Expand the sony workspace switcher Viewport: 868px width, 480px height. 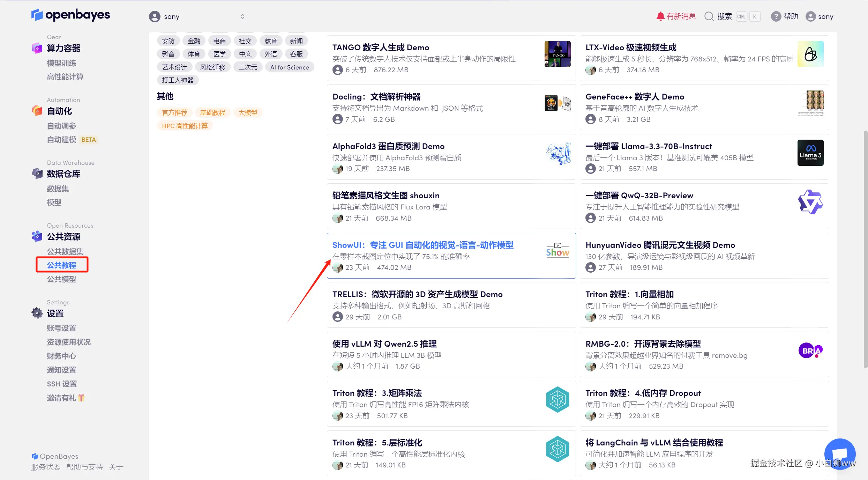click(242, 16)
